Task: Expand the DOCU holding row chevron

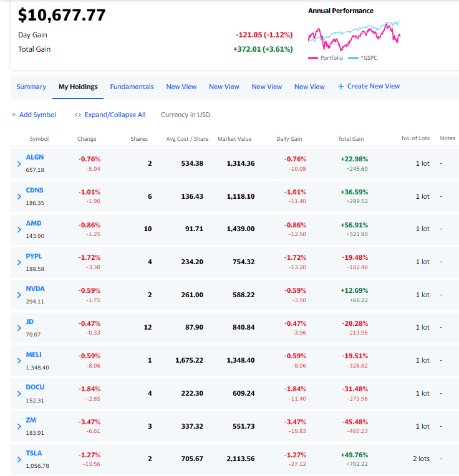Action: 19,394
